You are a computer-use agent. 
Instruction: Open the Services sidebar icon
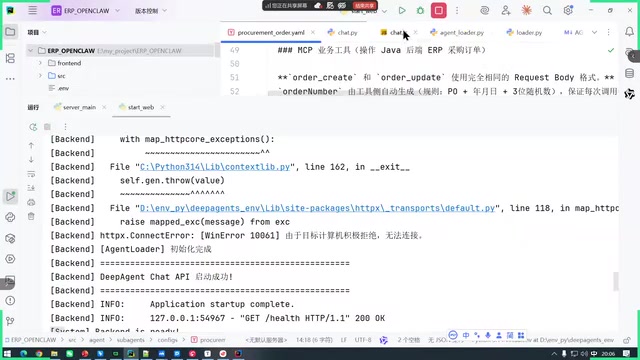(x=10, y=259)
